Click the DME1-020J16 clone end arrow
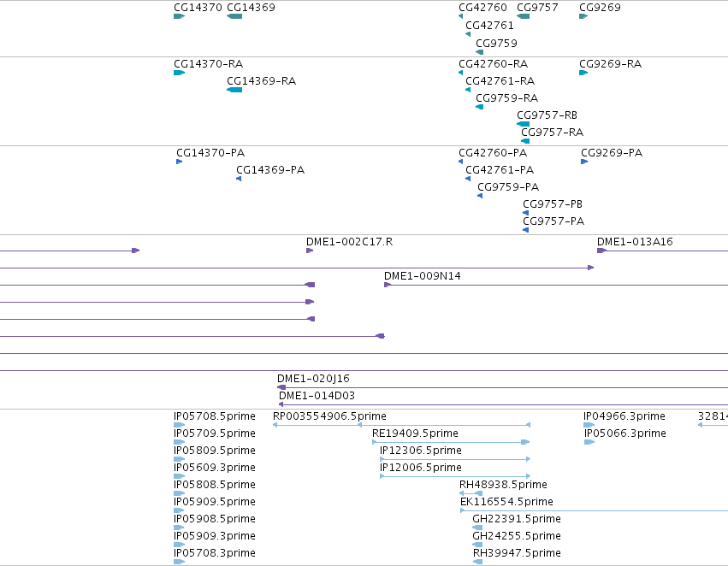Viewport: 728px width, 566px height. click(x=281, y=387)
